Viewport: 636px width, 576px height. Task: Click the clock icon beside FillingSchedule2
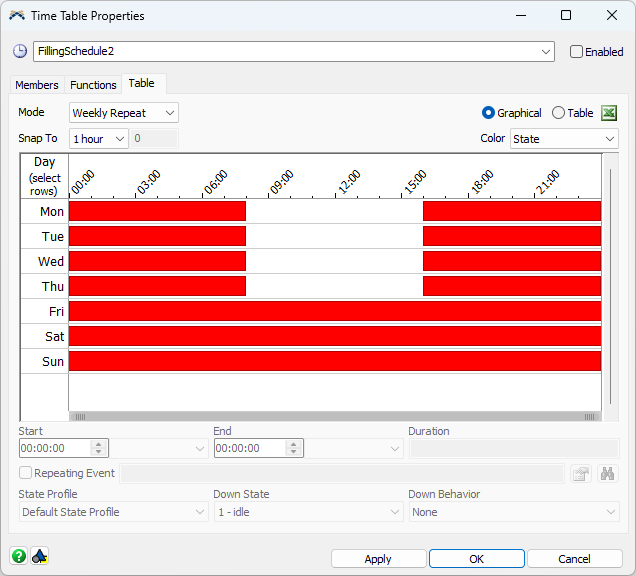(20, 51)
